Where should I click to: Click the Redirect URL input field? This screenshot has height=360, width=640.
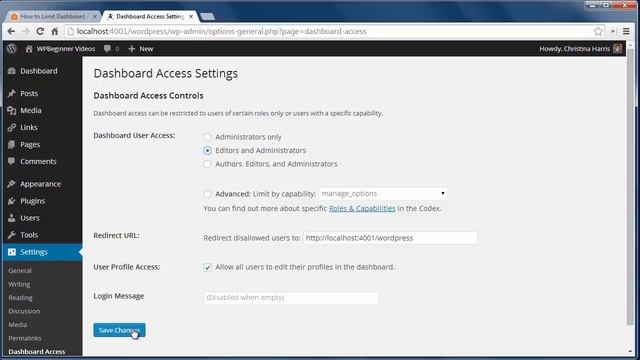[x=390, y=238]
